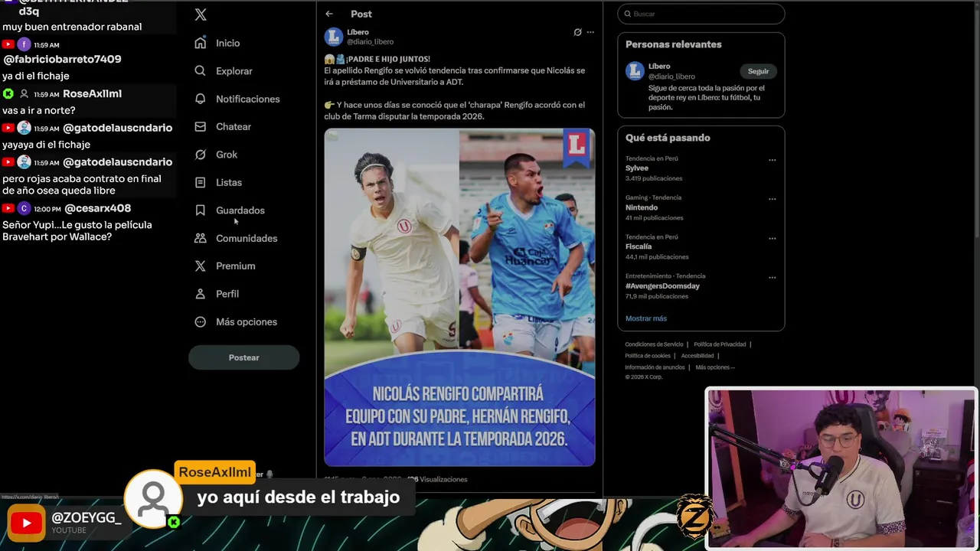Open Política de cookies link
The image size is (980, 551).
click(x=648, y=356)
